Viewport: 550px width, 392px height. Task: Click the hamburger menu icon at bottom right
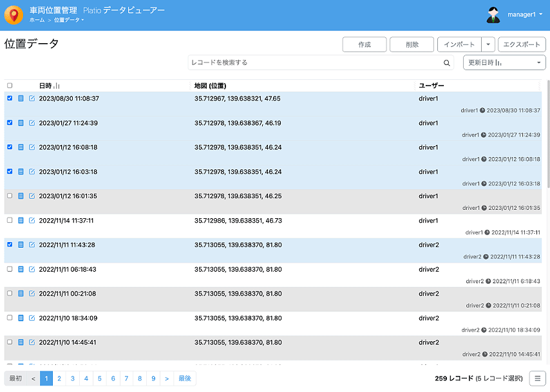click(x=537, y=378)
